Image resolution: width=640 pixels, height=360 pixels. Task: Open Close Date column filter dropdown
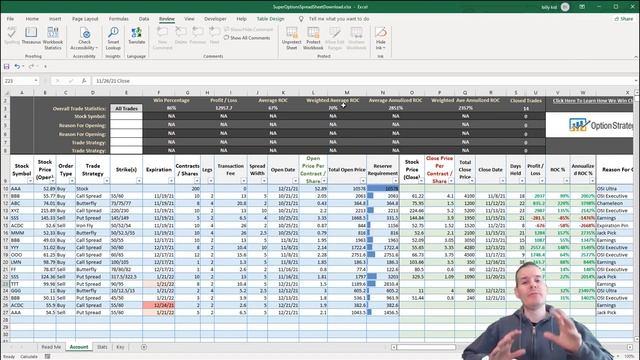pos(502,180)
